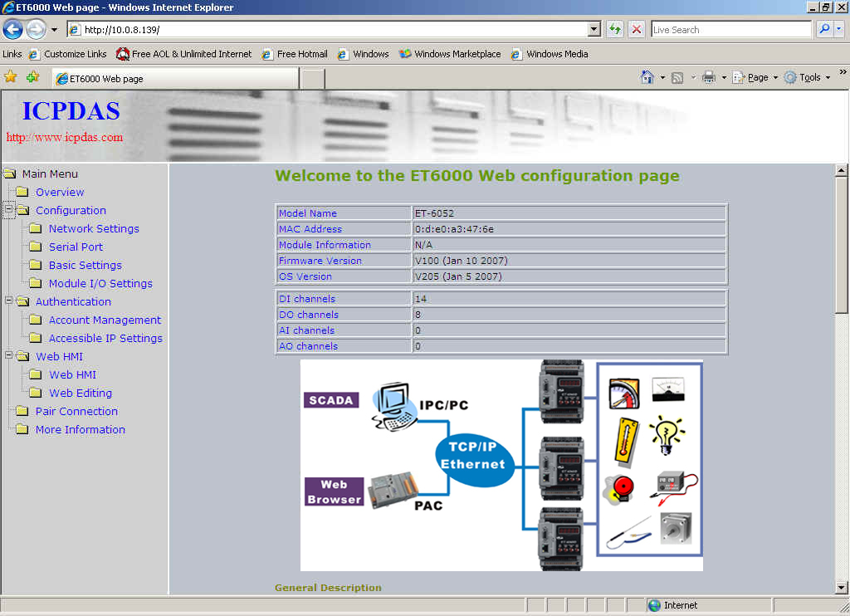This screenshot has width=850, height=616.
Task: Click the MAC address value 0:d:e0:a3:47:6e
Action: coord(454,229)
